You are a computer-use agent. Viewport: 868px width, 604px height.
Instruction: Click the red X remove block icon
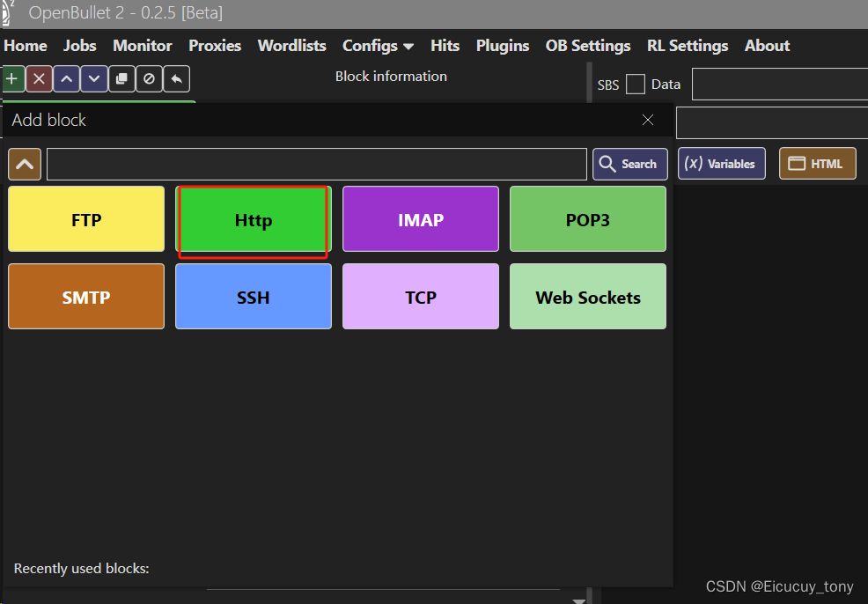coord(39,78)
